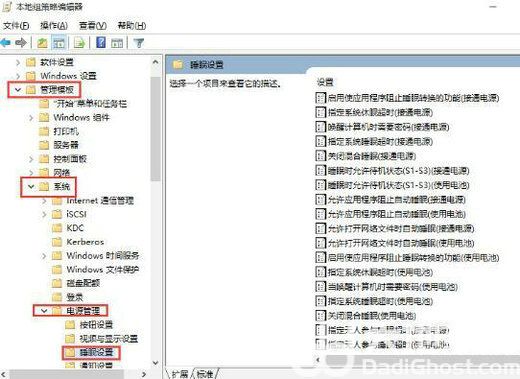Select policy 睡眠时允许待机状态(S1-S3)(接通电源)
This screenshot has width=520, height=379.
click(x=392, y=171)
